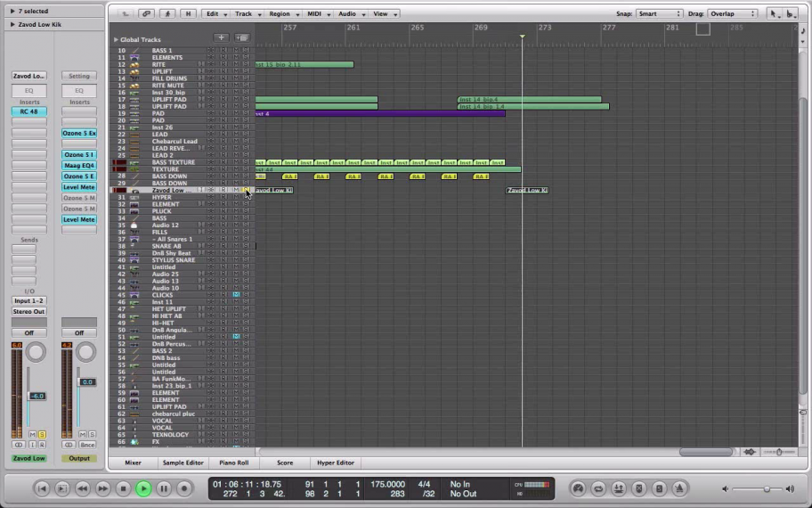Toggle the Catch playhead running-man icon
Viewport: 812px width, 508px height.
pyautogui.click(x=167, y=14)
